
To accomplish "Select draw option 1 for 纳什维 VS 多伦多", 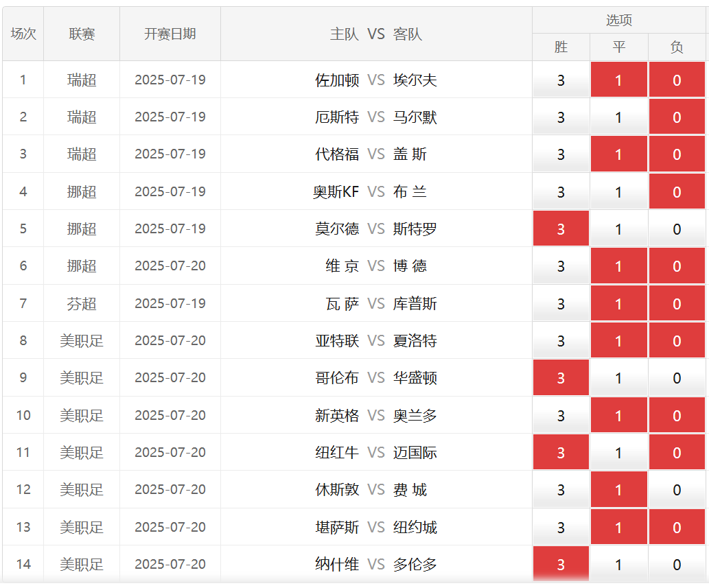I will click(618, 563).
